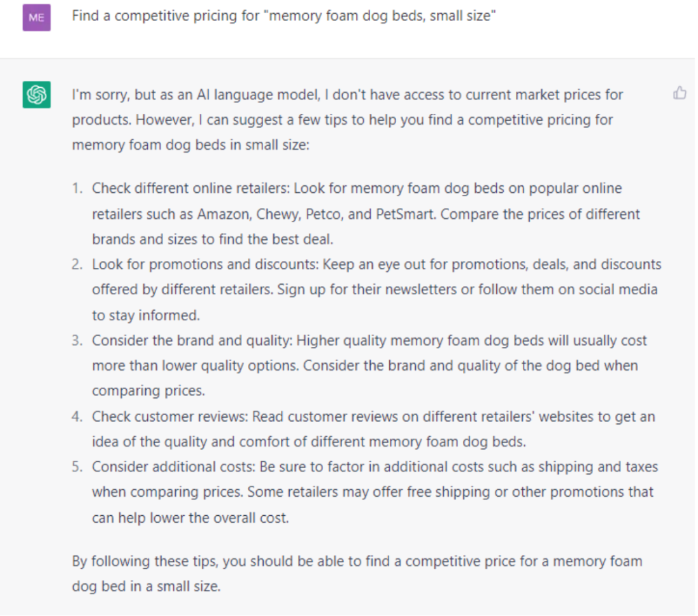Click list number 3 marker
698x616 pixels.
coord(78,341)
